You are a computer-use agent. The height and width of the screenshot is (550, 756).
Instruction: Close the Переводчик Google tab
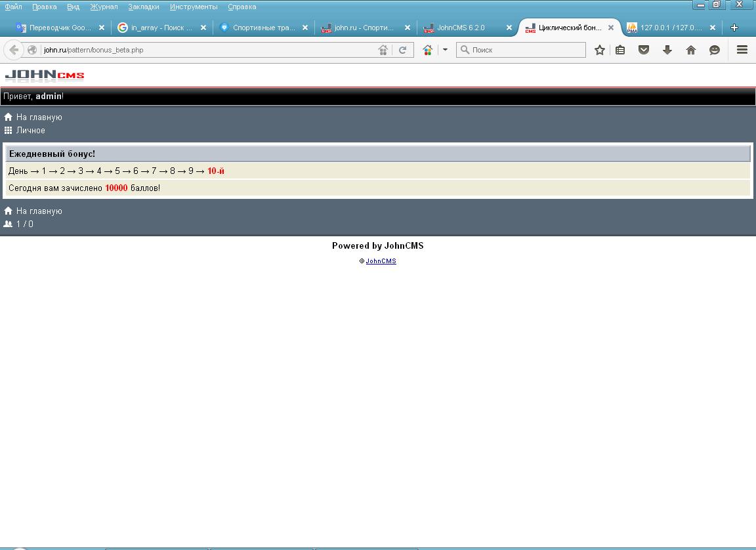click(102, 28)
